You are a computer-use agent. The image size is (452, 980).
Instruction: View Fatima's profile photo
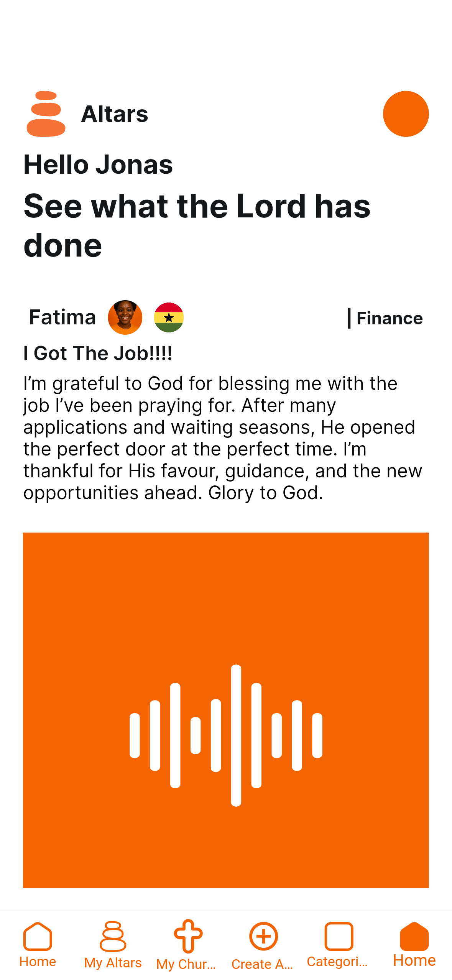(x=125, y=317)
